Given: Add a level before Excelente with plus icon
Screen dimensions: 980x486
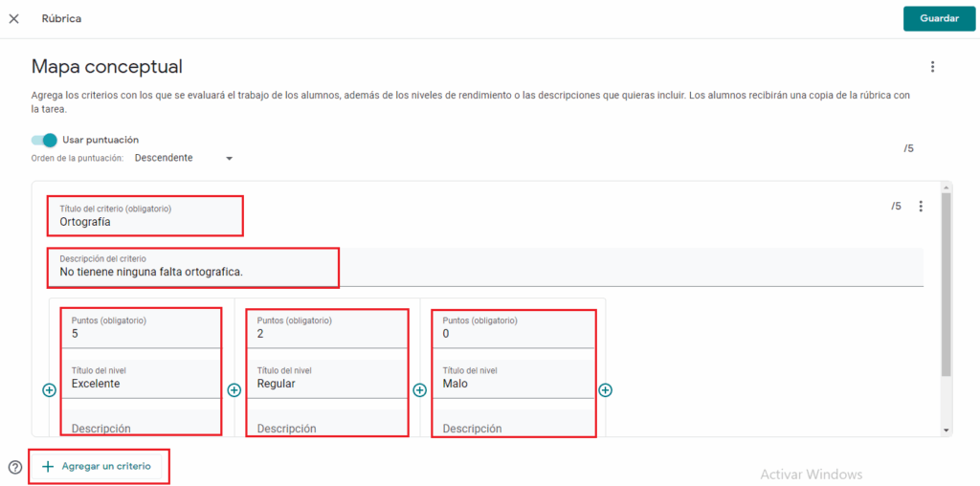Looking at the screenshot, I should click(49, 390).
